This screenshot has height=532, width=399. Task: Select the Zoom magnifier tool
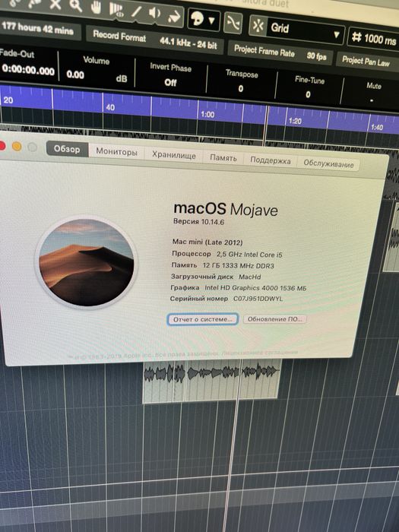(x=75, y=5)
